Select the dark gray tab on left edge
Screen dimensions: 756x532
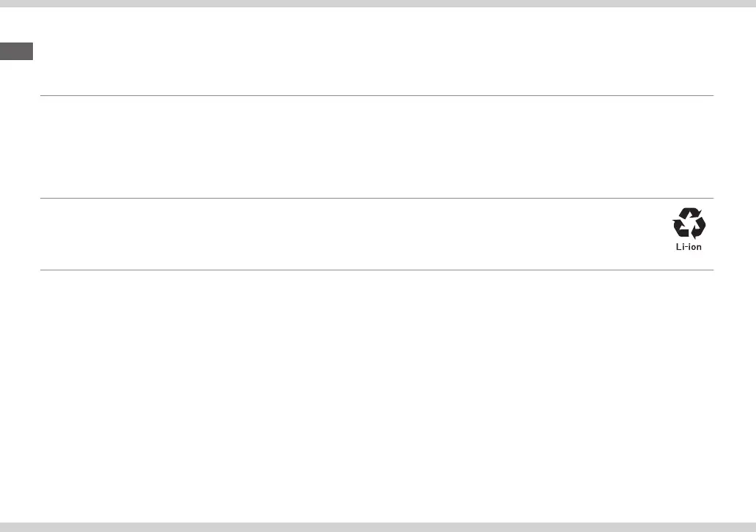pyautogui.click(x=16, y=51)
